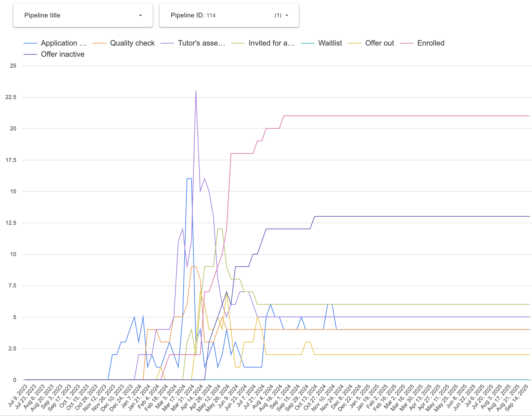Click the Tutor's assessment peak at 23
This screenshot has width=532, height=416.
click(x=196, y=91)
